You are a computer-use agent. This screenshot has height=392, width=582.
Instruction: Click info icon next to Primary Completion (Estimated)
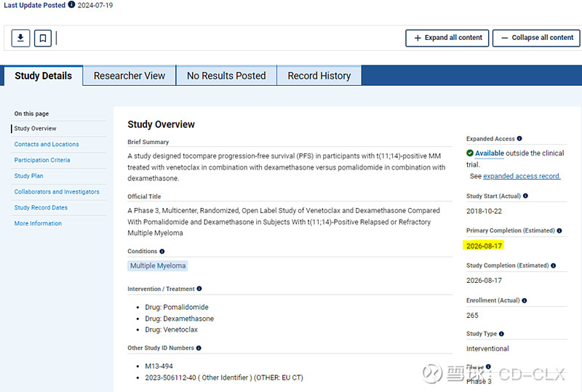point(559,231)
